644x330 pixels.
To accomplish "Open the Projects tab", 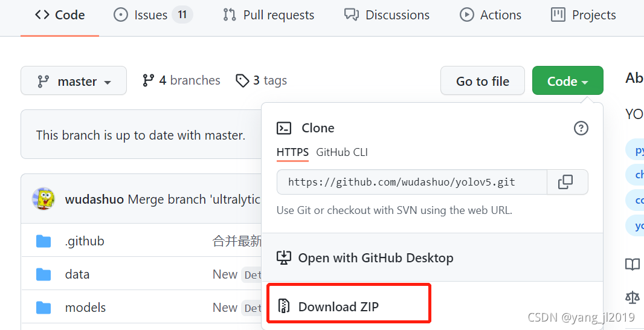I will point(583,15).
